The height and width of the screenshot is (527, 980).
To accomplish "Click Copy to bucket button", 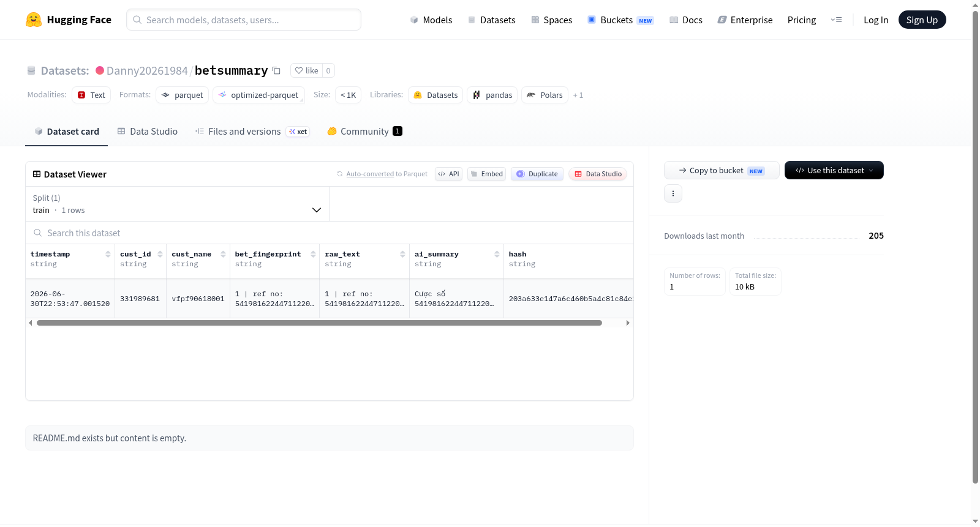I will point(722,170).
